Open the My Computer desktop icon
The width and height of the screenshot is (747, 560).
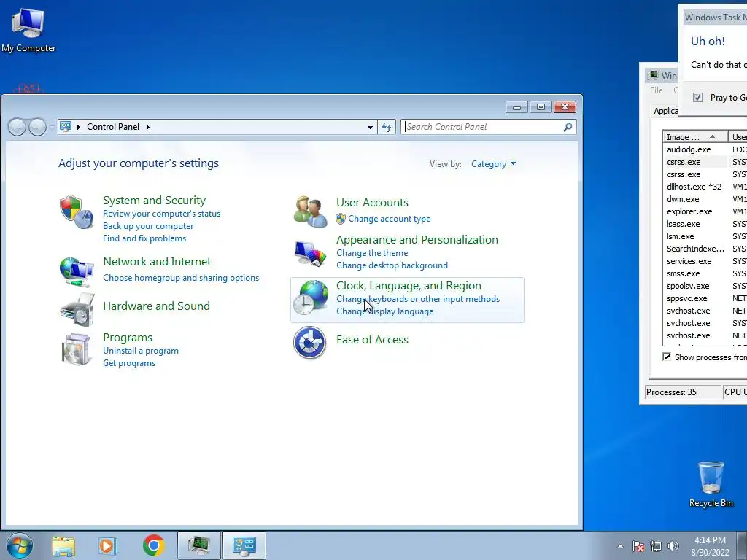pos(28,29)
